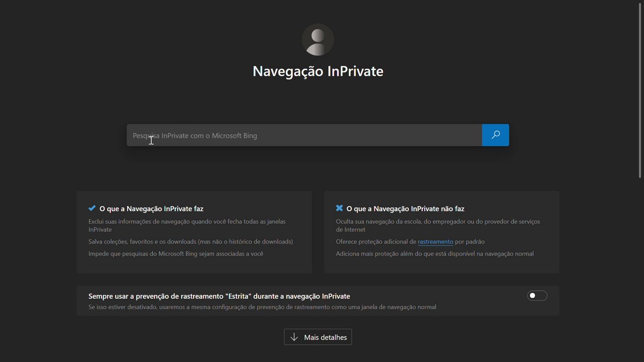Open the "rastreamento" link
The width and height of the screenshot is (644, 362).
click(435, 241)
